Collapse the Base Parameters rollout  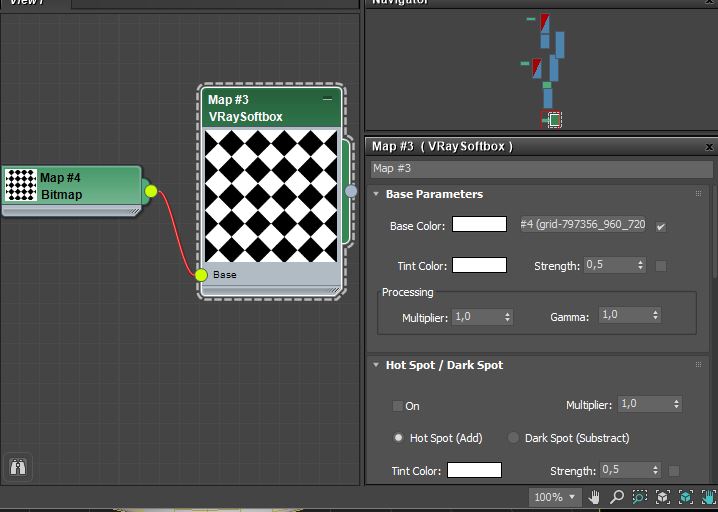[x=376, y=194]
